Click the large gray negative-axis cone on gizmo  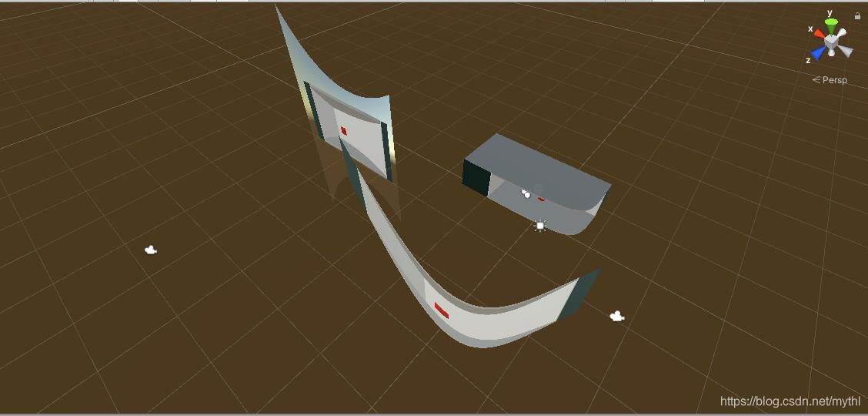point(845,50)
